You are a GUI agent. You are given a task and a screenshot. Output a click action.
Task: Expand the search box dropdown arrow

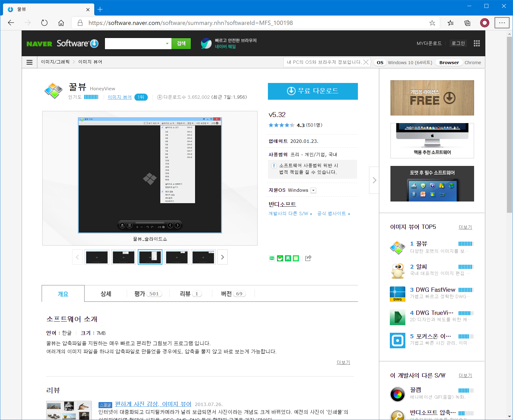coord(167,43)
